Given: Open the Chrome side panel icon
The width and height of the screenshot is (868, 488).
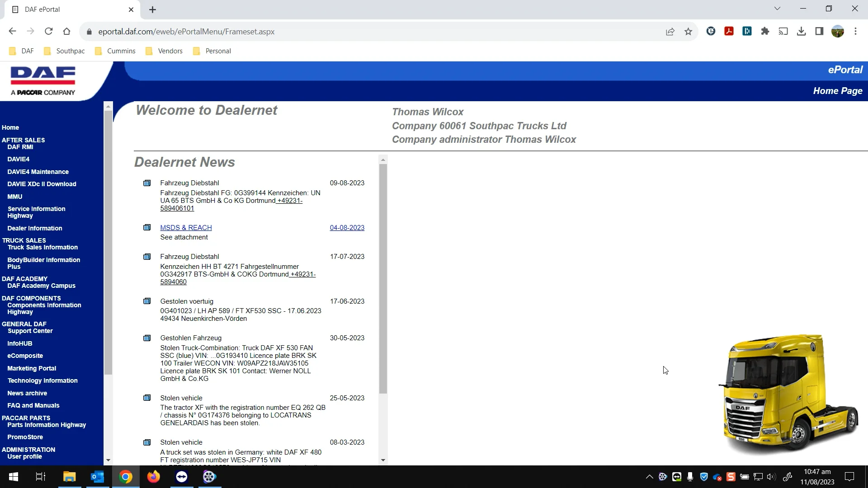Looking at the screenshot, I should coord(819,32).
